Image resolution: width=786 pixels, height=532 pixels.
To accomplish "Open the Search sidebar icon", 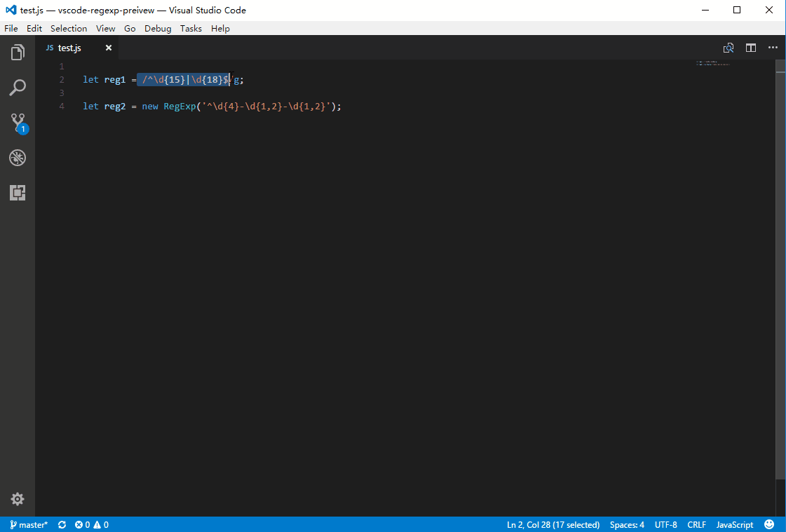I will coord(18,87).
